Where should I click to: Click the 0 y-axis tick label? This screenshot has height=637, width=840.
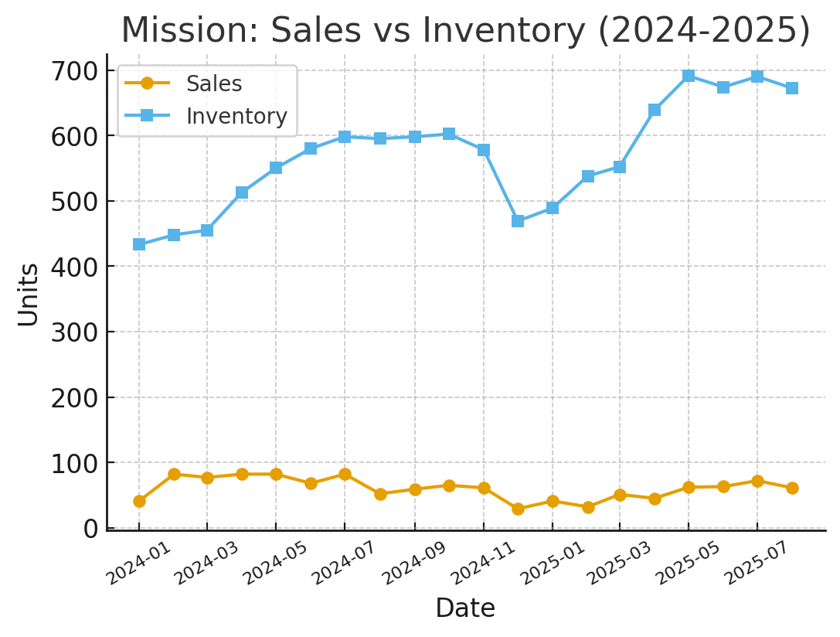[x=91, y=529]
